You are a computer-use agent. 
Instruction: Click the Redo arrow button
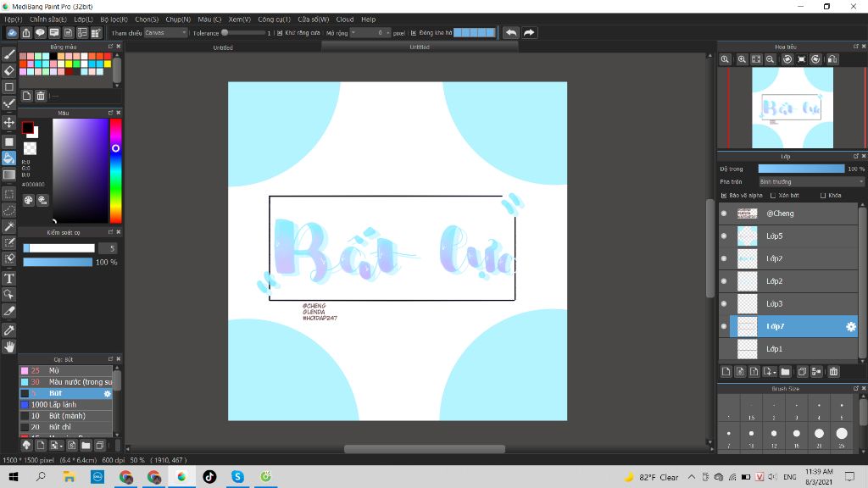[529, 33]
